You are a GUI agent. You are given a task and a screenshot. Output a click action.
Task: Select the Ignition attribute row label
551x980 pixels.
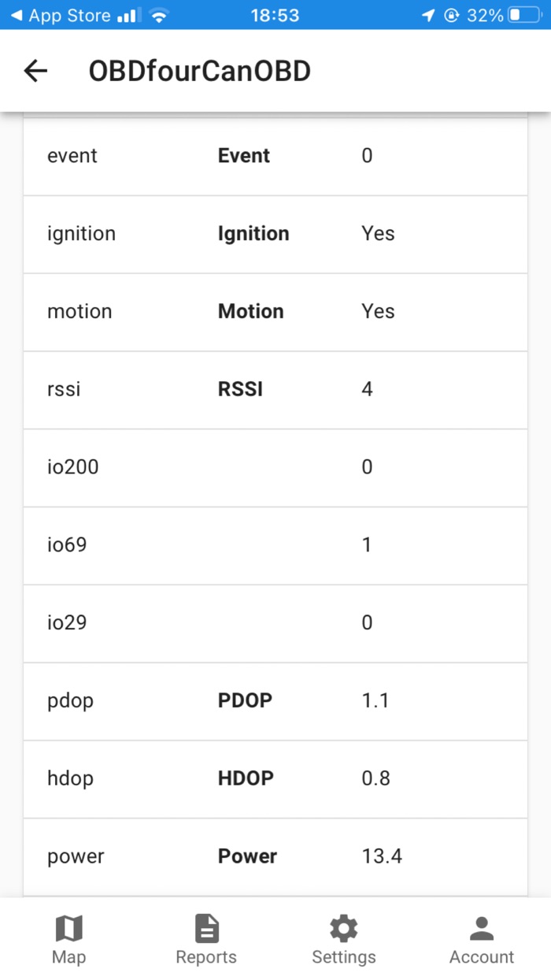(253, 234)
